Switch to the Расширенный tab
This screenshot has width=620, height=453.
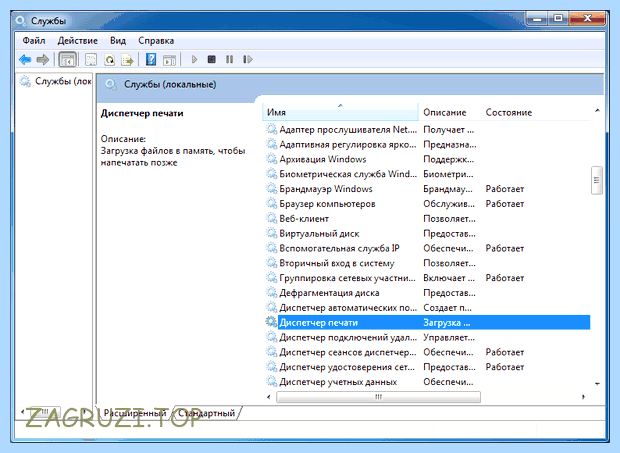point(134,413)
